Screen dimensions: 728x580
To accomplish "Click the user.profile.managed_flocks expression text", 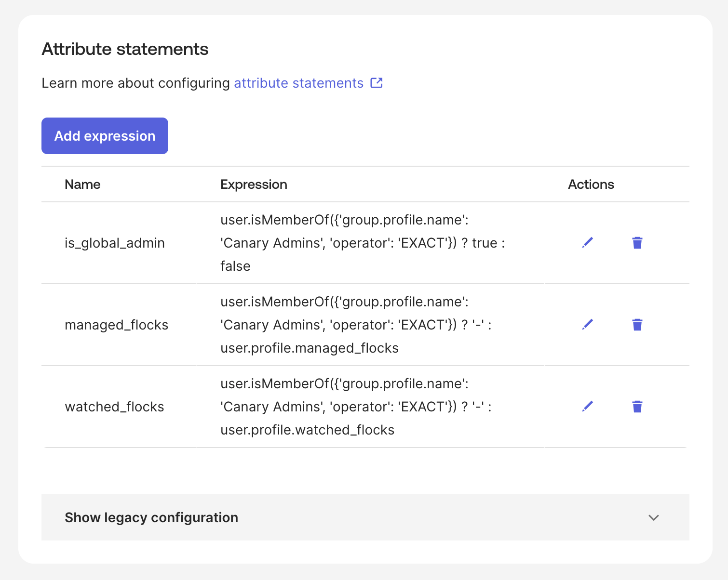I will click(309, 348).
